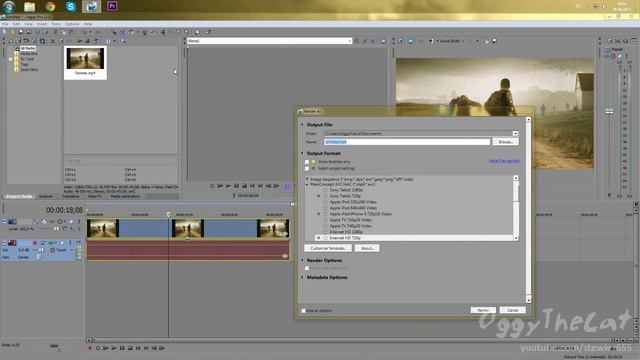640x360 pixels.
Task: Click Cancel in the Render As dialog
Action: click(512, 310)
